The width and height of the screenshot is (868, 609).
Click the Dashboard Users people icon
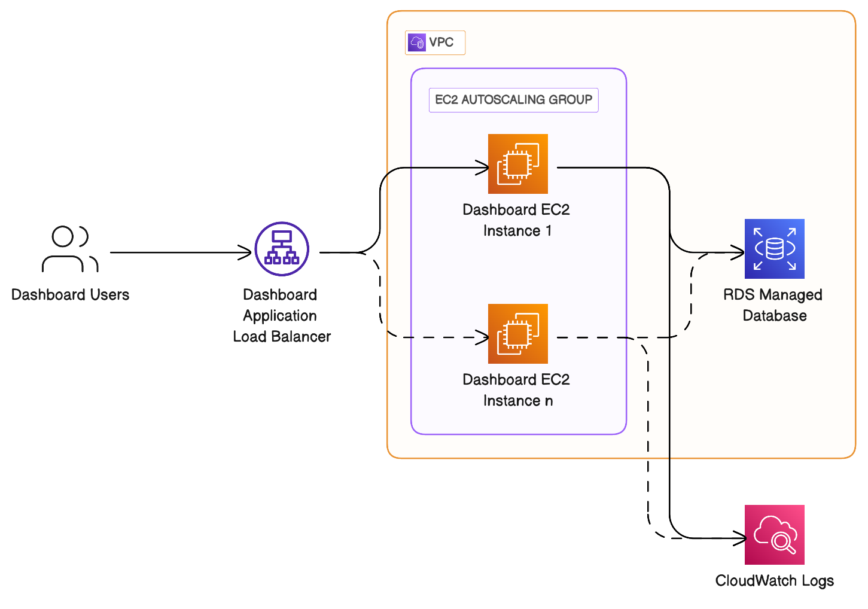coord(70,249)
